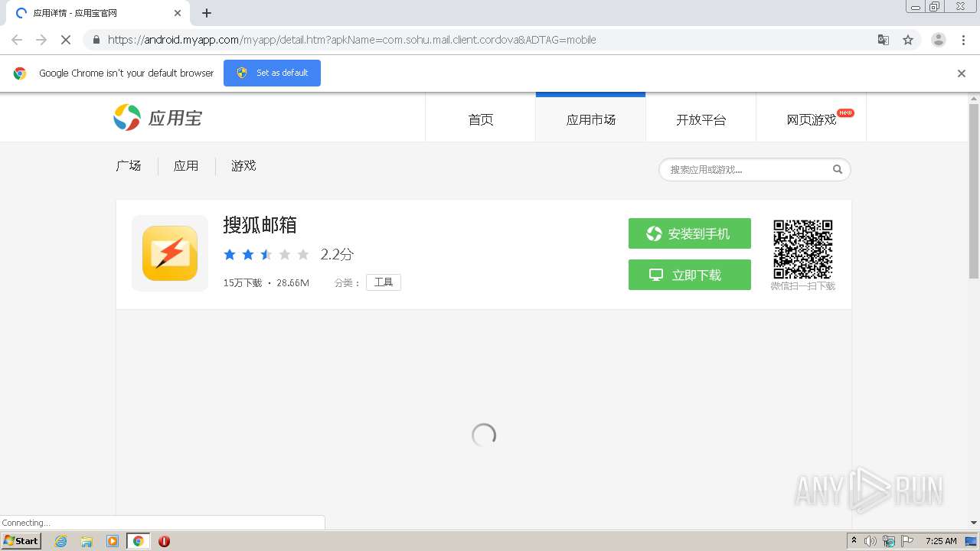Stop page loading button
Viewport: 980px width, 551px height.
66,40
